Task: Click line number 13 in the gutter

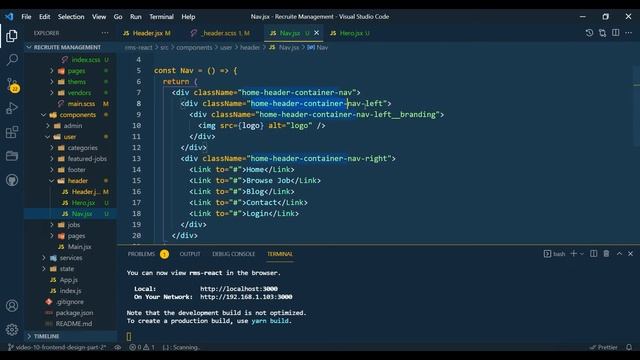Action: point(136,158)
